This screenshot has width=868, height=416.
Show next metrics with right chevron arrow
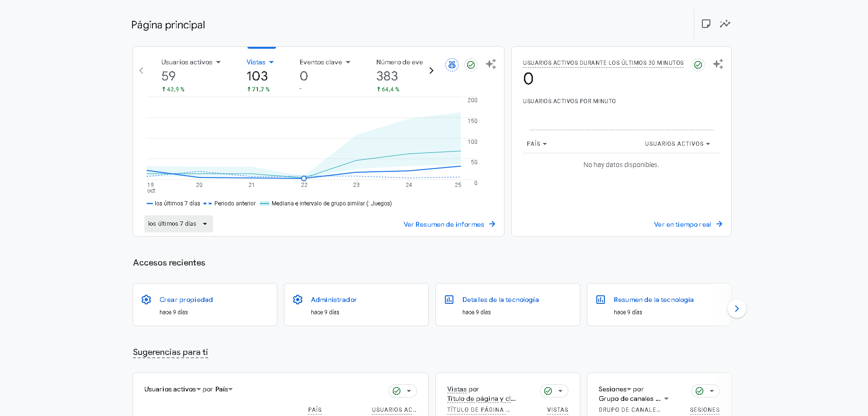tap(431, 71)
